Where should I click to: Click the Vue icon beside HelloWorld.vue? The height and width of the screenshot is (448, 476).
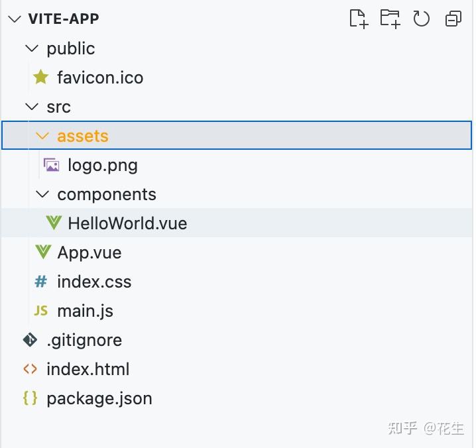click(54, 223)
